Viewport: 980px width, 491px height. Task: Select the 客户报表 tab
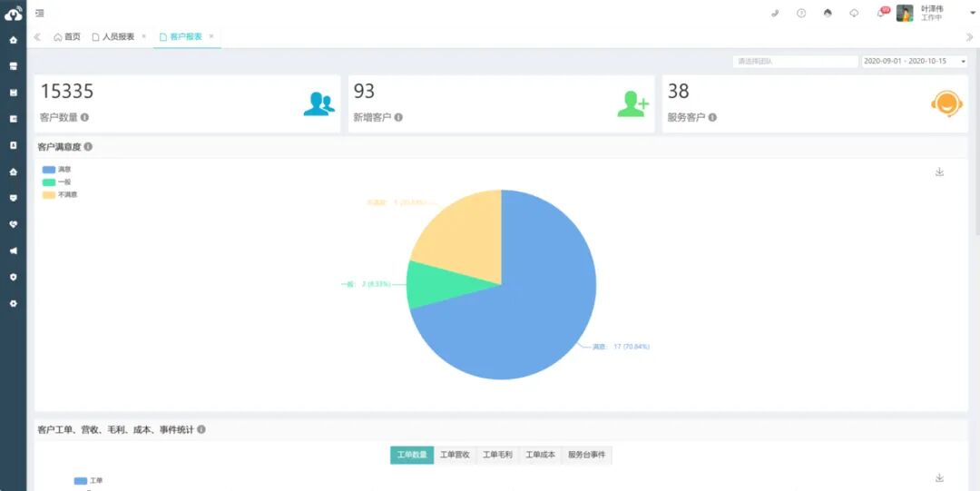181,37
